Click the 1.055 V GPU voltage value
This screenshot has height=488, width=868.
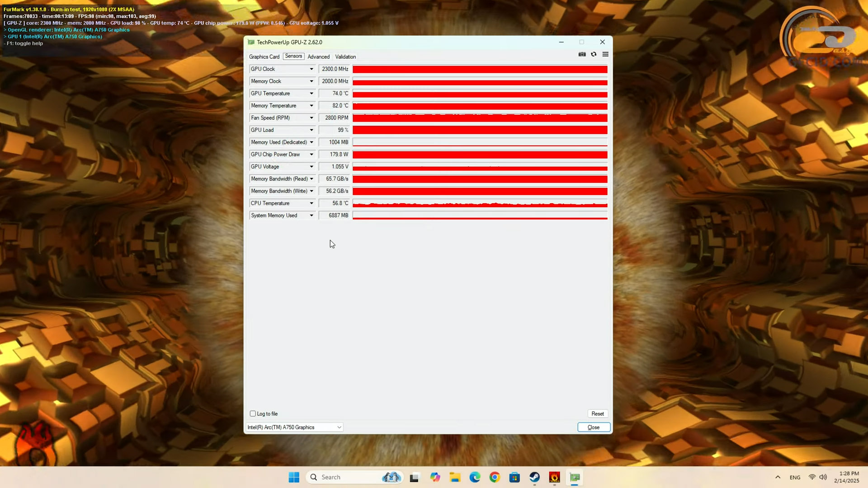click(334, 167)
